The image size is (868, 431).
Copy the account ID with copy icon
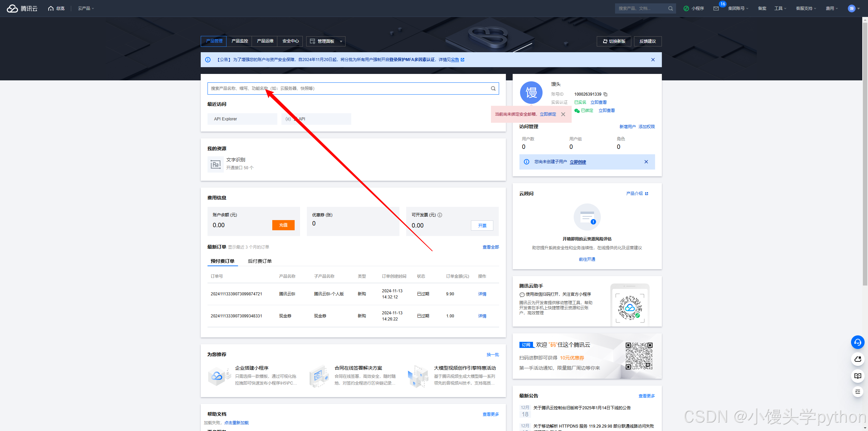605,94
